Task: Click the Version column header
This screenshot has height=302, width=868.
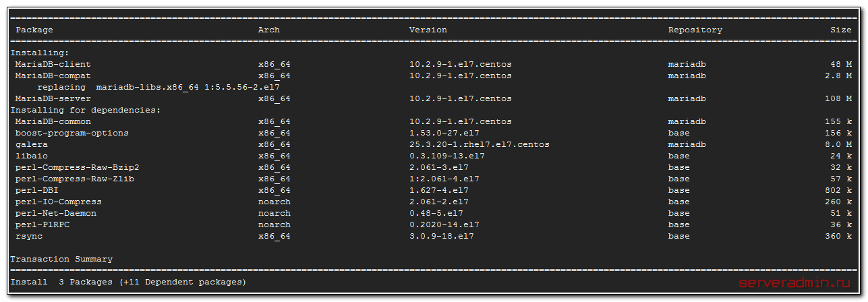Action: (x=428, y=30)
